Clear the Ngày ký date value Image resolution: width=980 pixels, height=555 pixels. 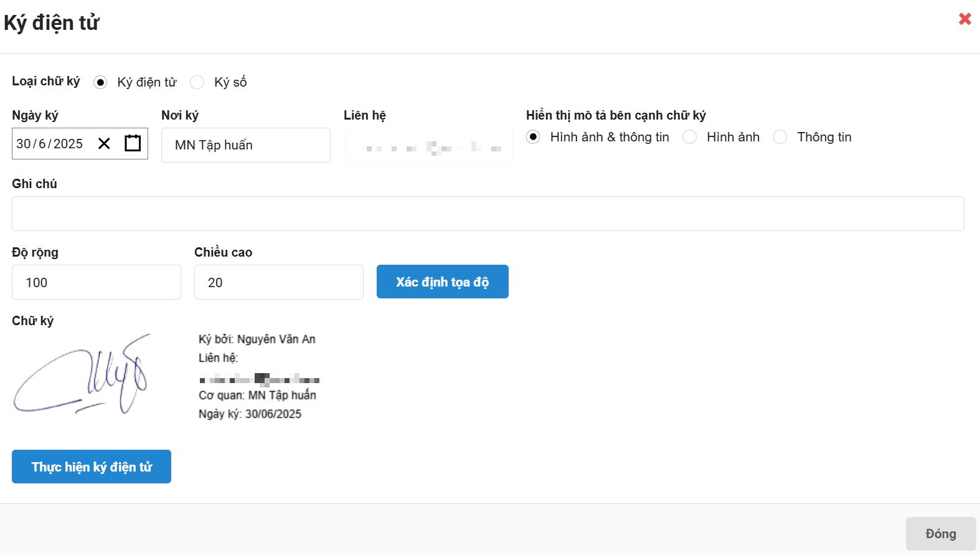point(104,144)
